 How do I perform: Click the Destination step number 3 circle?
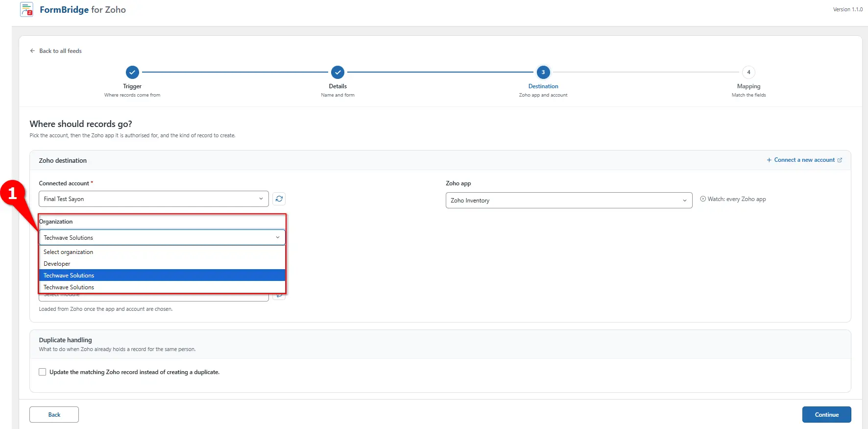point(543,72)
